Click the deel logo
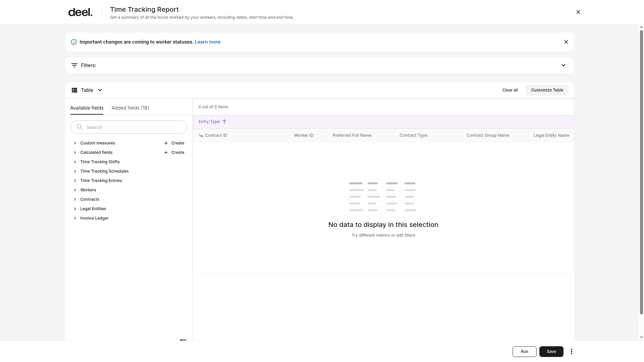The width and height of the screenshot is (644, 362). [x=80, y=12]
